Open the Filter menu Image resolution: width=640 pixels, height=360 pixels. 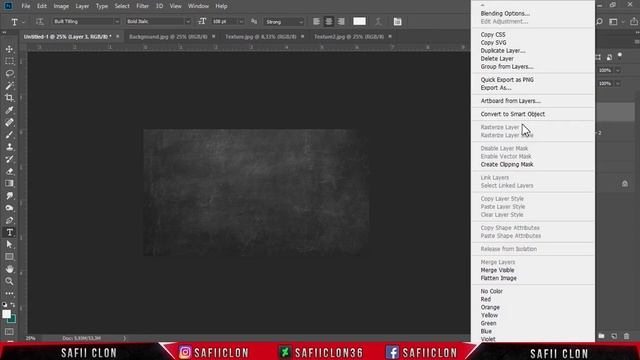(x=142, y=6)
